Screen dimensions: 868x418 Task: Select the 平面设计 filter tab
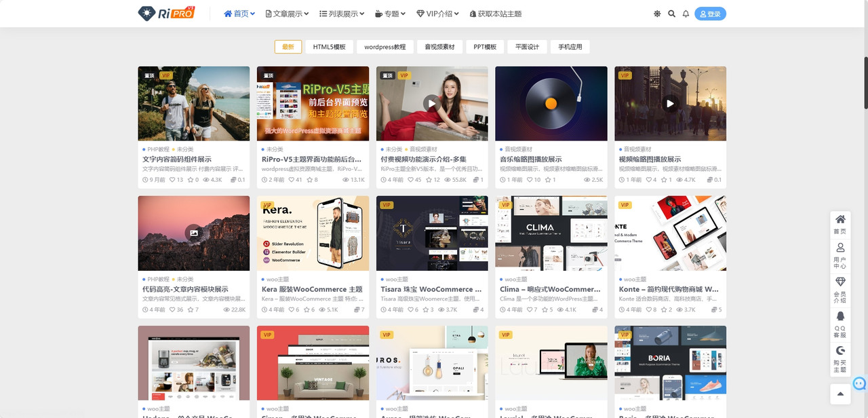point(527,47)
